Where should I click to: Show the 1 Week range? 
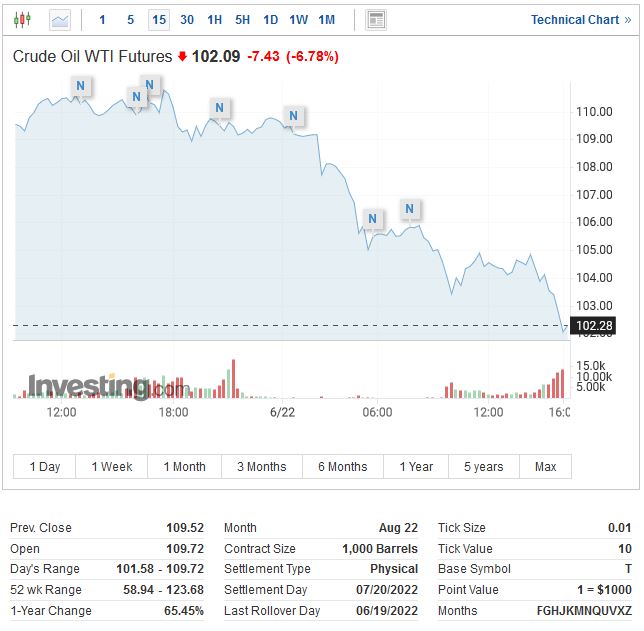(112, 466)
